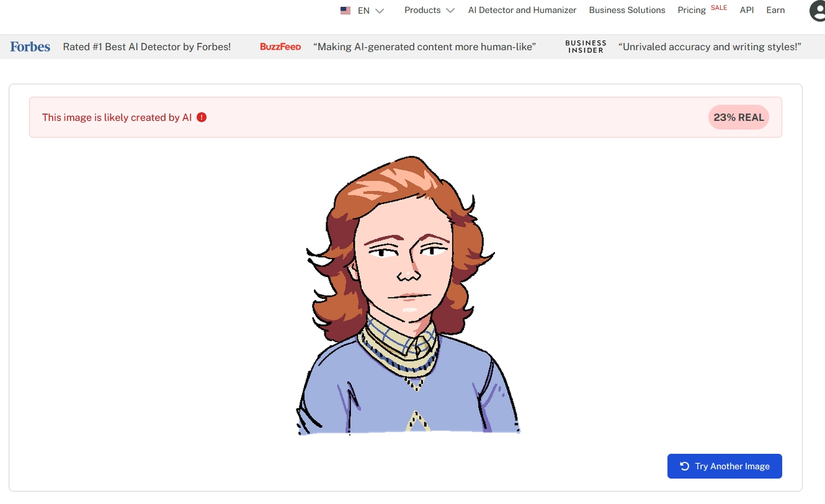The image size is (825, 504).
Task: Click the analyzed cartoon portrait image
Action: point(408,295)
